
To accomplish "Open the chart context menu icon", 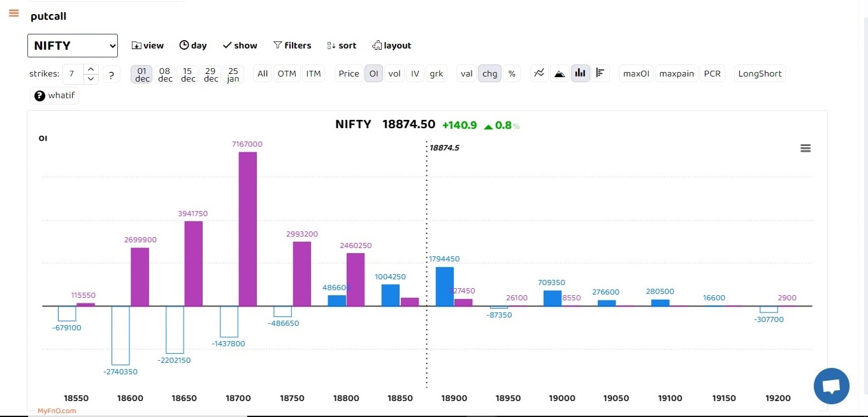I will pos(806,148).
